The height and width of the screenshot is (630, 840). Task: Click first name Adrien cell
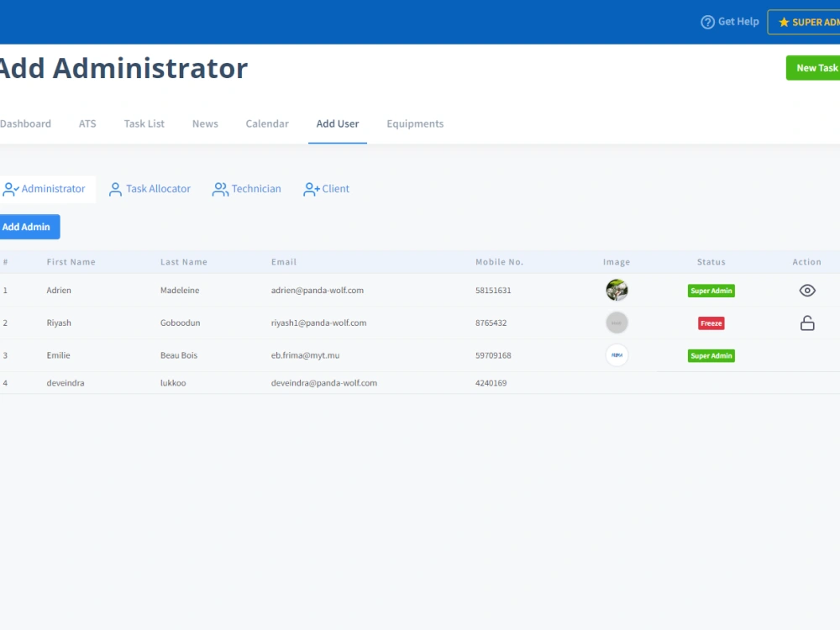pos(59,291)
